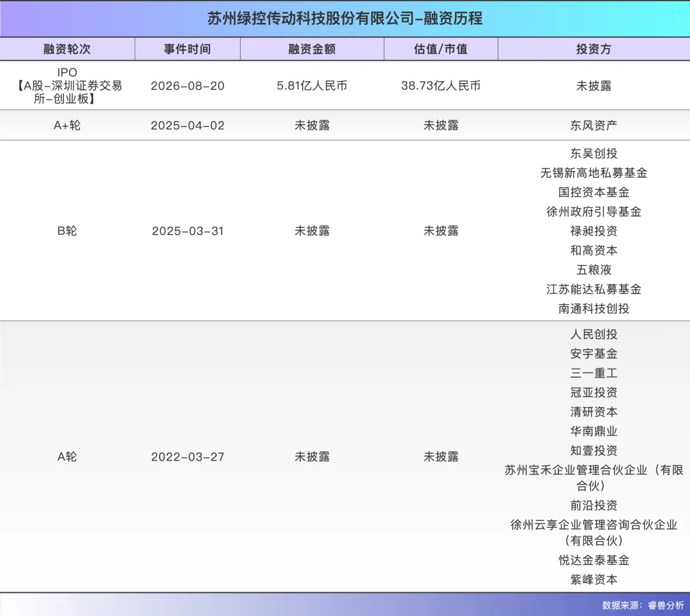Select the B轮 round cell

pos(67,231)
